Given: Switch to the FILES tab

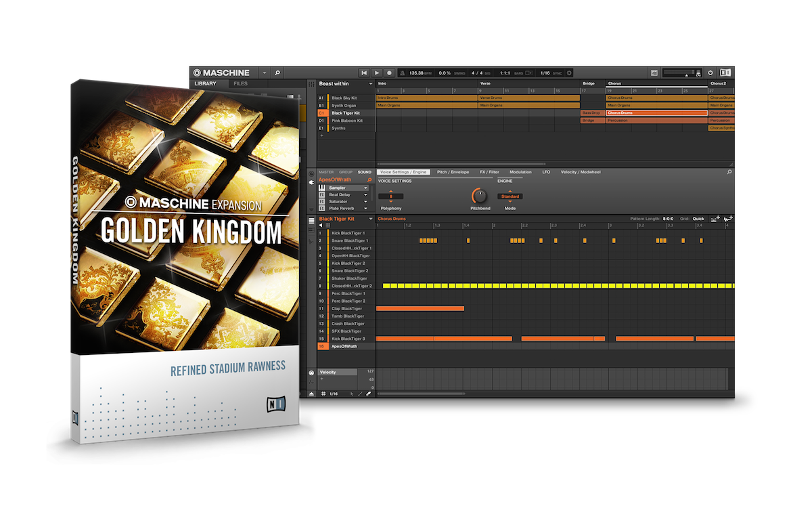Looking at the screenshot, I should click(x=240, y=83).
